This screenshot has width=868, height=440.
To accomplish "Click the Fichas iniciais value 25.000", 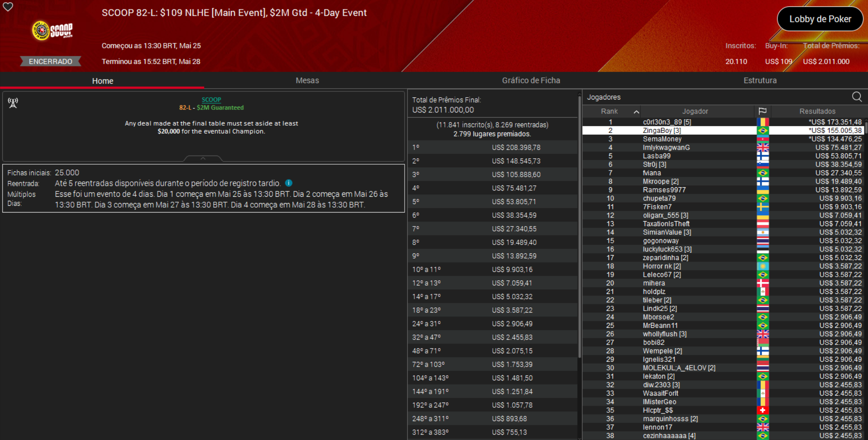I will pyautogui.click(x=67, y=173).
